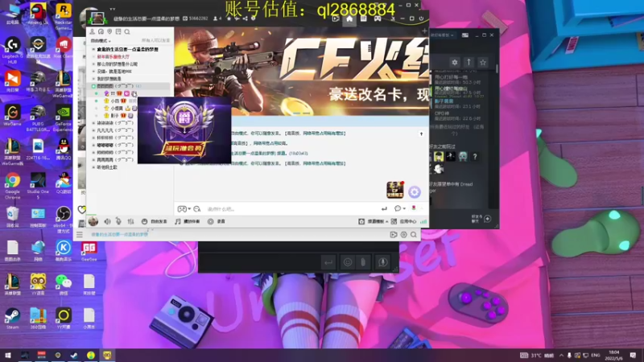Open the app center grid icon

394,221
